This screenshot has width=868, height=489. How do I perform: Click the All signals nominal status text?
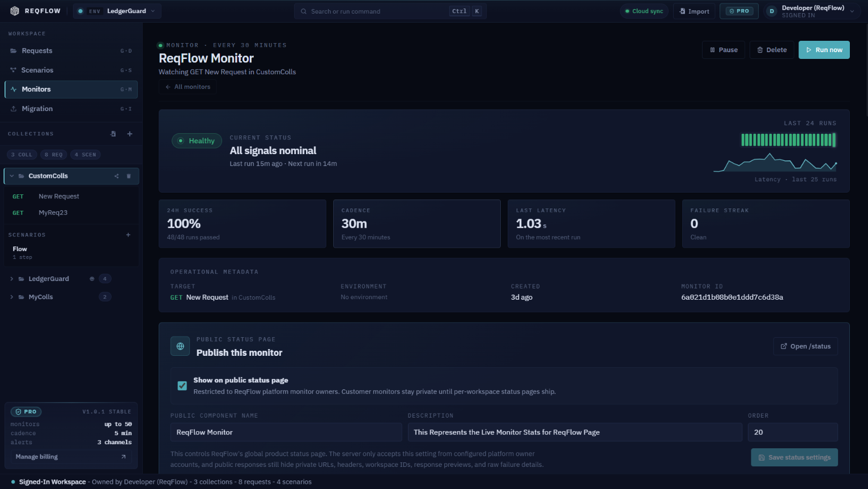tap(273, 151)
